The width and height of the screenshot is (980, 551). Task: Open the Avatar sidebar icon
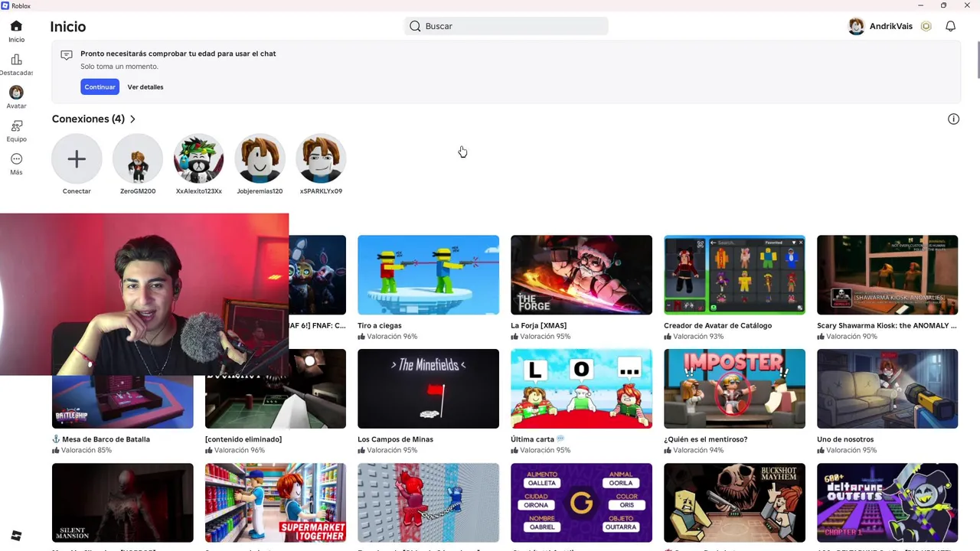(16, 93)
